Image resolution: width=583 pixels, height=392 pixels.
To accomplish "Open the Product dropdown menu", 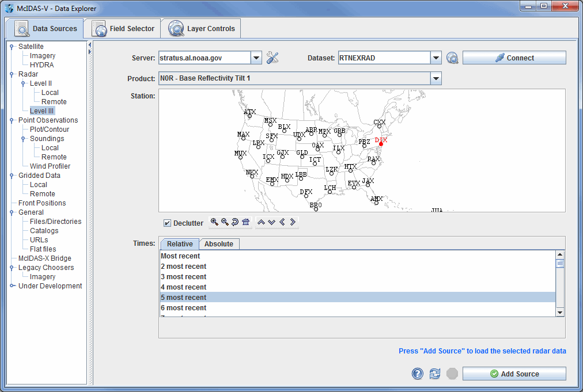I will 436,78.
